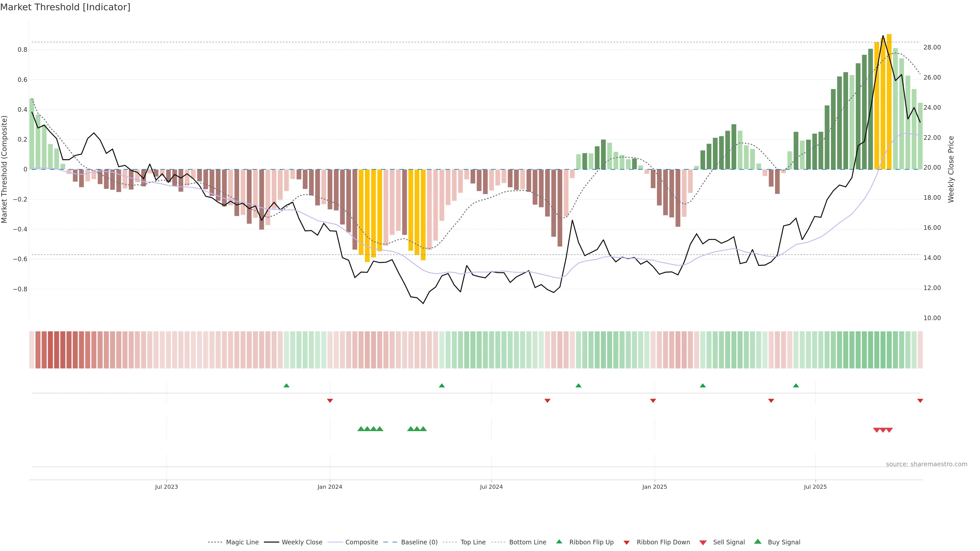This screenshot has height=551, width=980.
Task: Click the middle red sell signal triangle
Action: point(883,430)
